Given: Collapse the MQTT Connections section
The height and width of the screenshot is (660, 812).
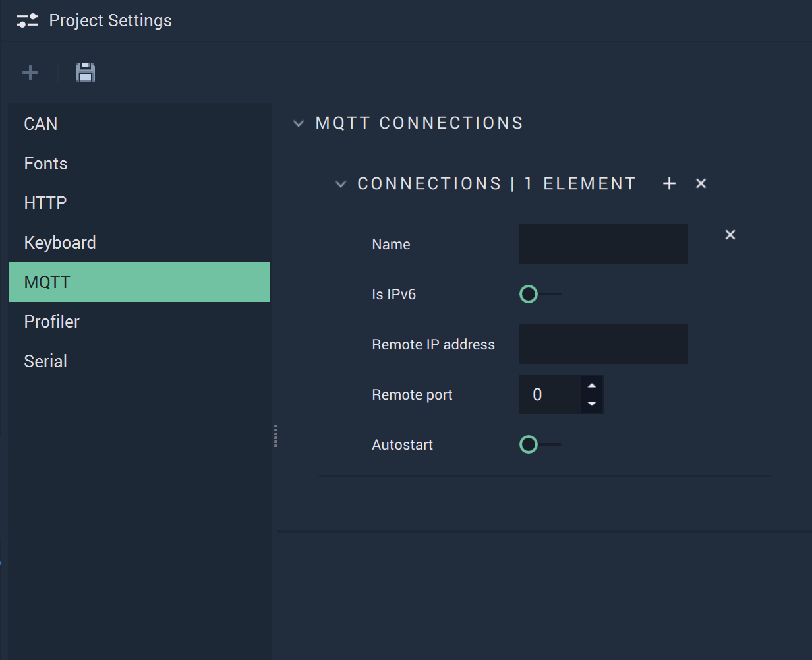Looking at the screenshot, I should point(299,123).
